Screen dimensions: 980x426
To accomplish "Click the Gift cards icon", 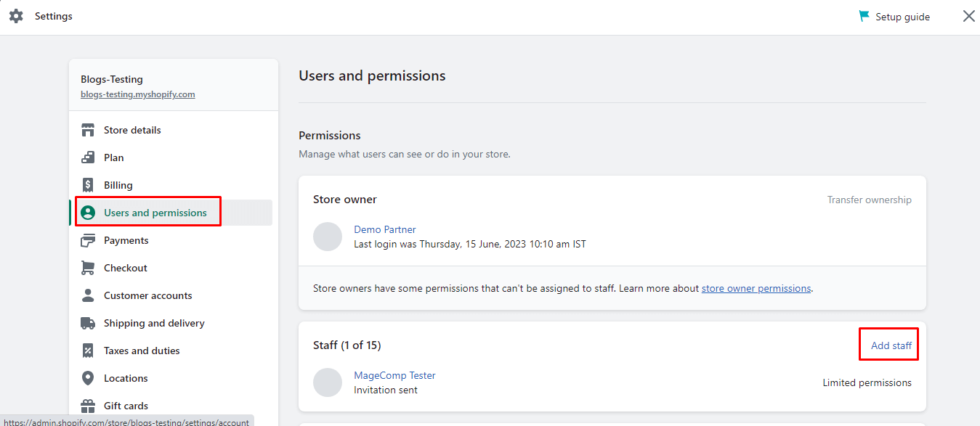I will (x=87, y=405).
